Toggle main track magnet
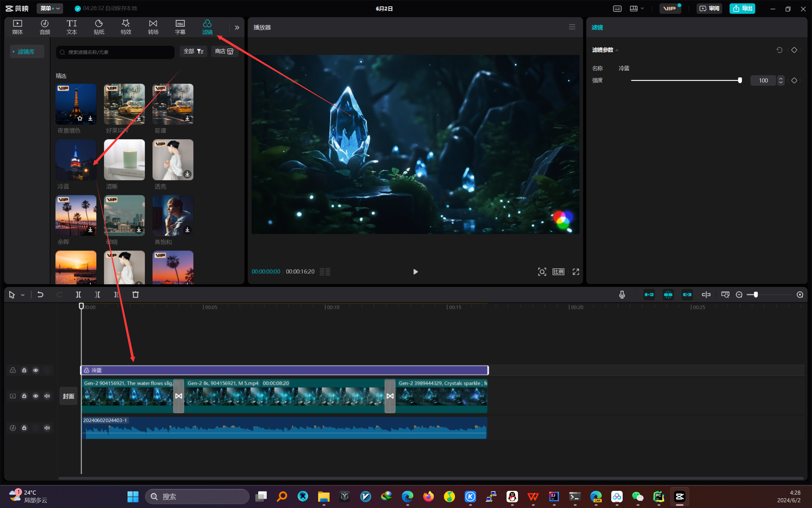 pos(649,295)
